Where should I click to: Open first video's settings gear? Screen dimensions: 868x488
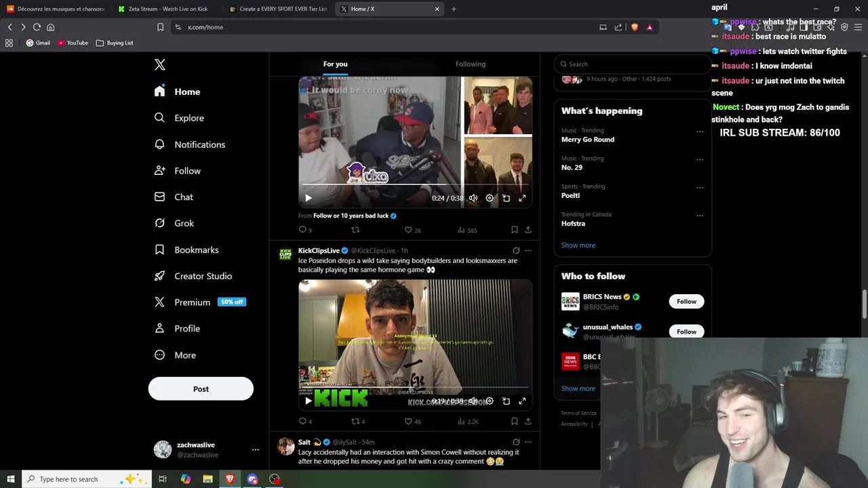[490, 198]
